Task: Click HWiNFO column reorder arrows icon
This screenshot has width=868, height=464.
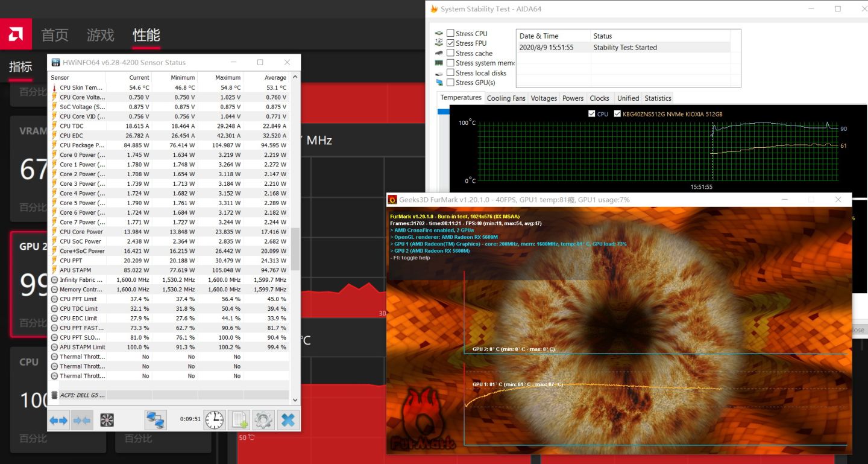Action: point(58,419)
